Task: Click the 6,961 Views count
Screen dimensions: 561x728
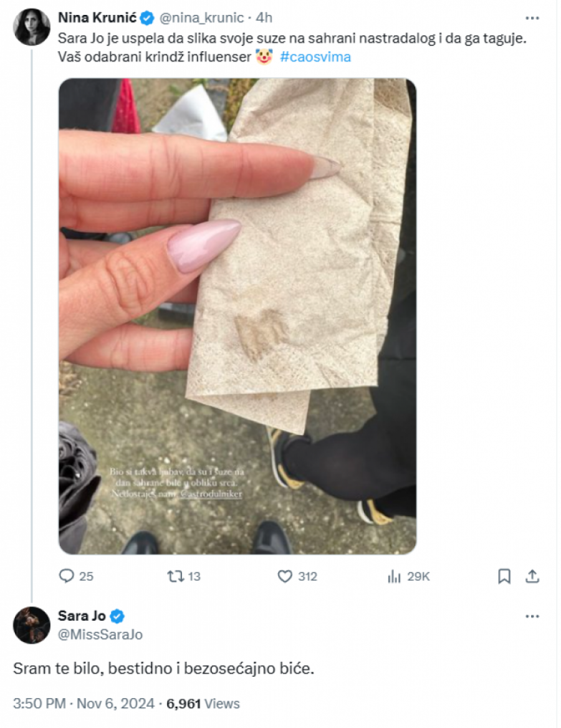Action: [203, 704]
